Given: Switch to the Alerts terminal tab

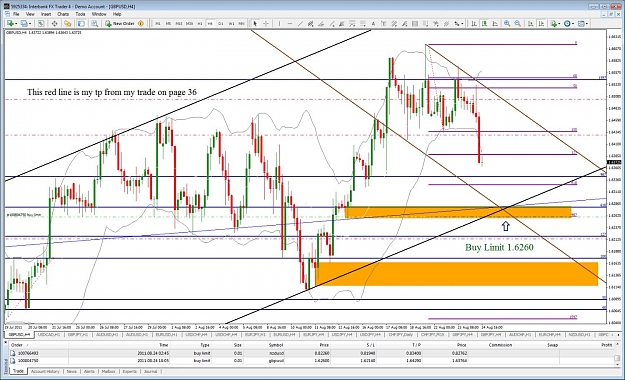Looking at the screenshot, I should point(89,371).
